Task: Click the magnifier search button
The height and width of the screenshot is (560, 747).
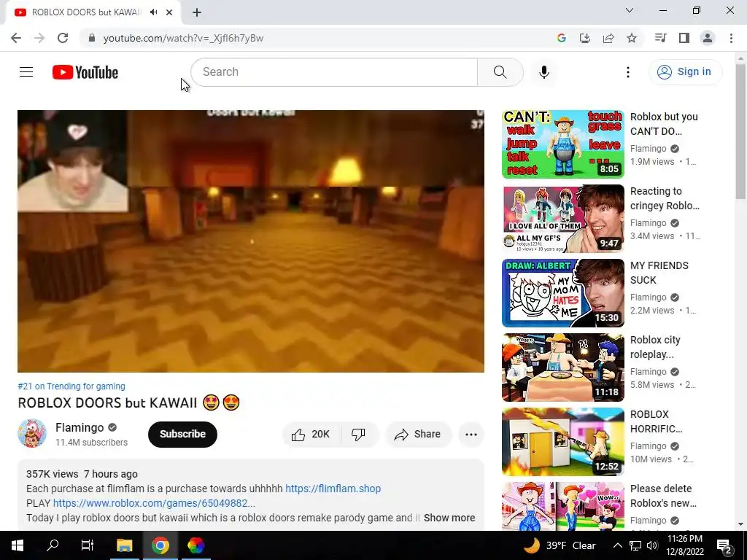Action: coord(500,72)
